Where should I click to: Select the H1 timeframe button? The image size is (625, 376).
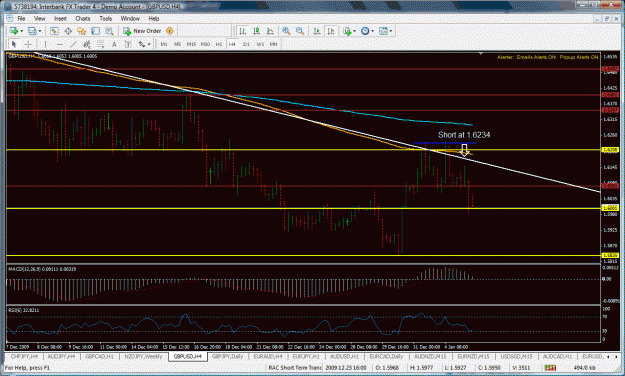point(219,44)
